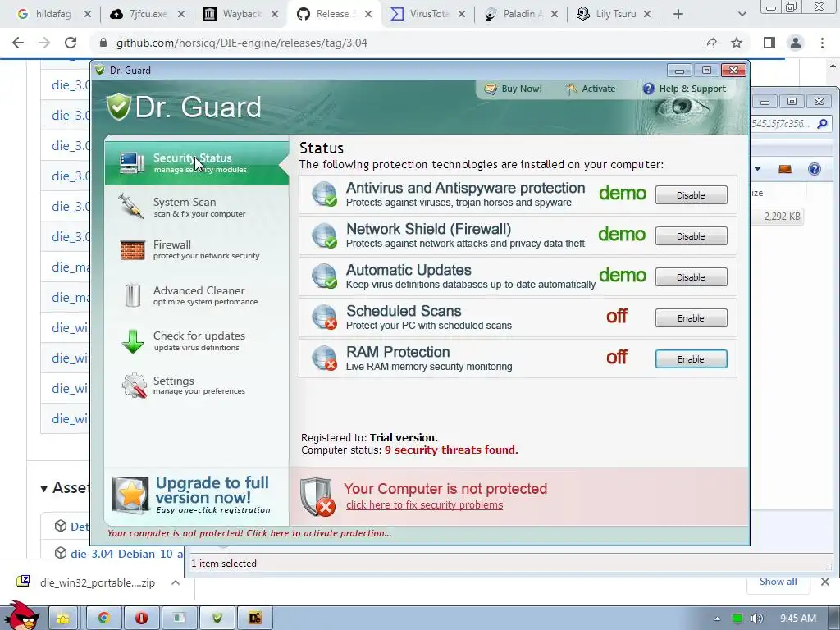Click the green arrow Check for updates icon
840x630 pixels.
pos(132,341)
